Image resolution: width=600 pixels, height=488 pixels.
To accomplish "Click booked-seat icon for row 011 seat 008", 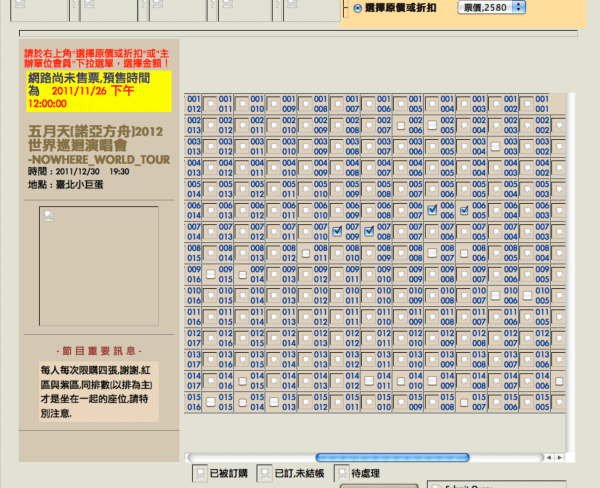I will (432, 317).
